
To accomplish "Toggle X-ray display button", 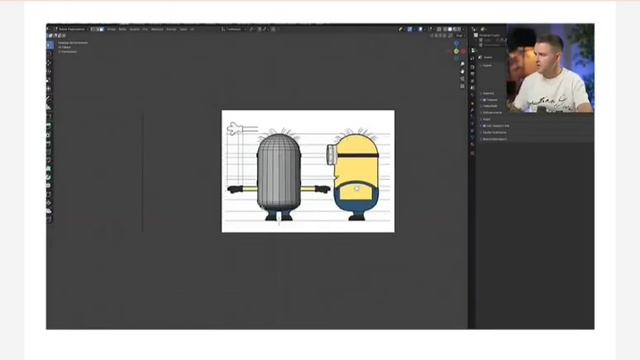I will point(439,29).
